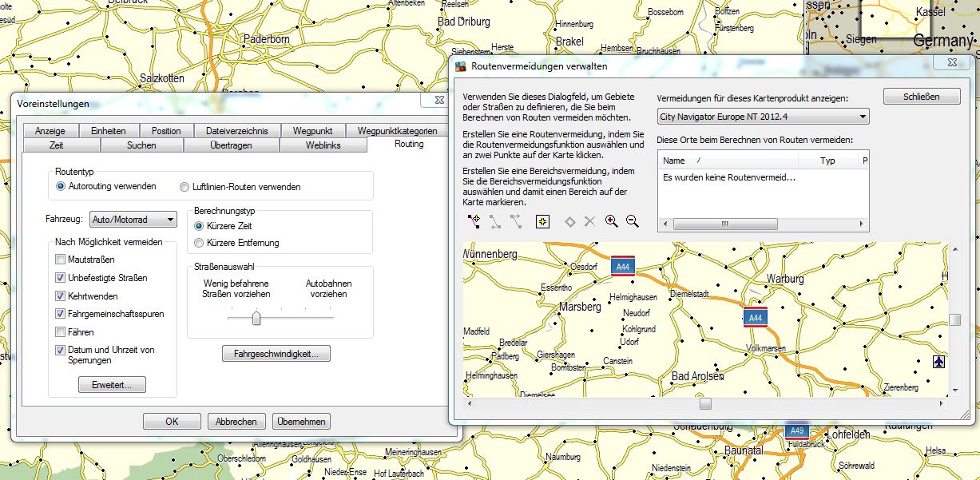Viewport: 980px width, 480px height.
Task: Click the Fahrgeschwindigkeit... button
Action: (276, 353)
